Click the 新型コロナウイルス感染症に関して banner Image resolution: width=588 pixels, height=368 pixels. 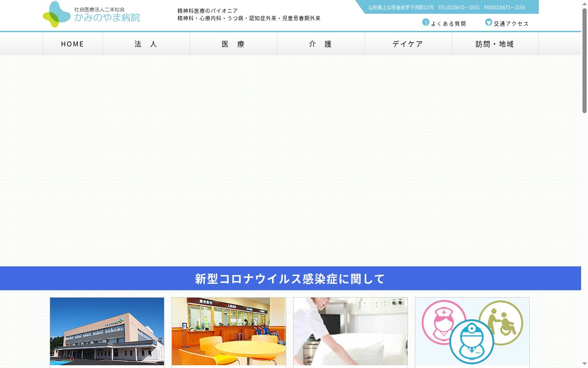tap(290, 278)
